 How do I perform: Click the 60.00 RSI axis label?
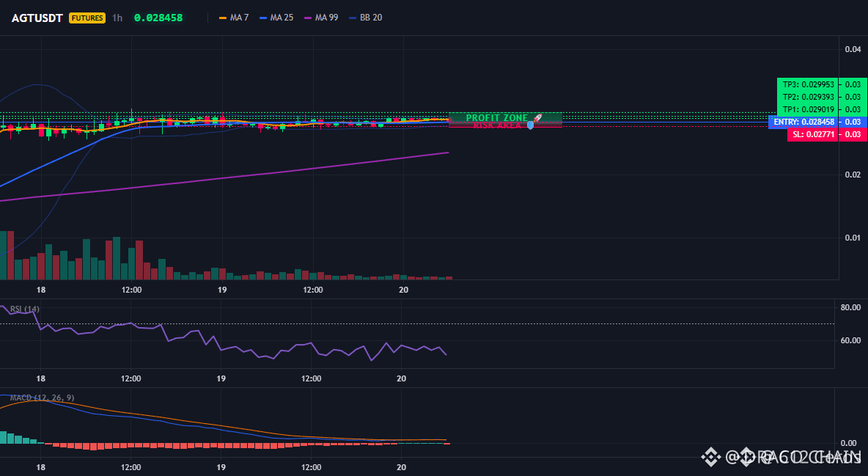pyautogui.click(x=850, y=340)
